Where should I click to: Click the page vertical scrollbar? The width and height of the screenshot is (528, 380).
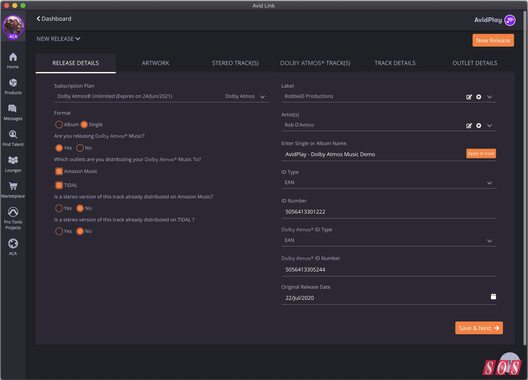(525, 179)
